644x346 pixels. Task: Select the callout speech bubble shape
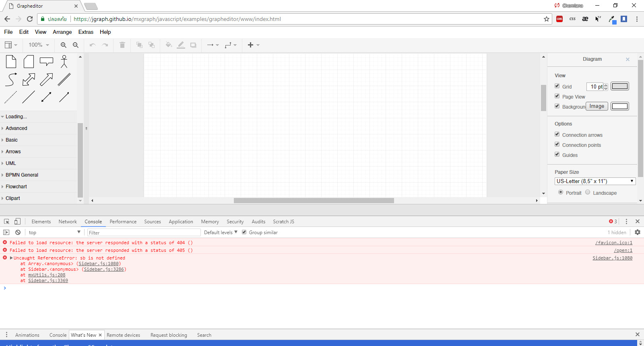(x=46, y=62)
